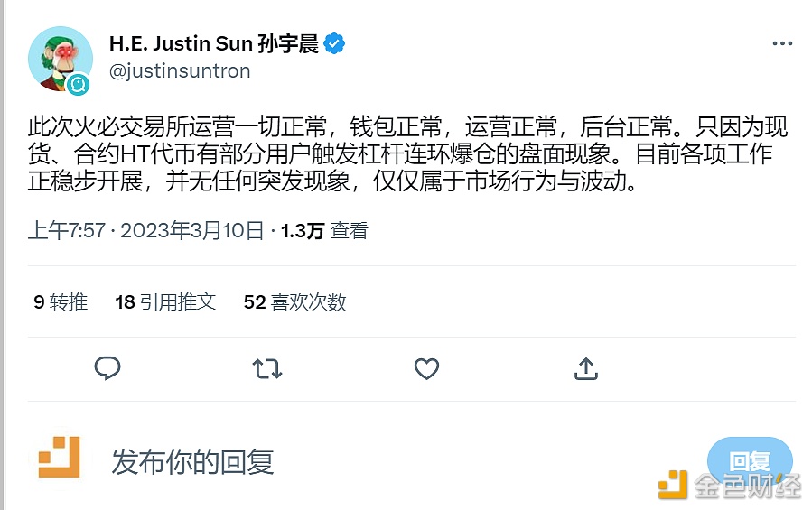This screenshot has height=510, width=812.
Task: Click the 上午7:57 · 2023年3月10日 timestamp
Action: point(146,231)
